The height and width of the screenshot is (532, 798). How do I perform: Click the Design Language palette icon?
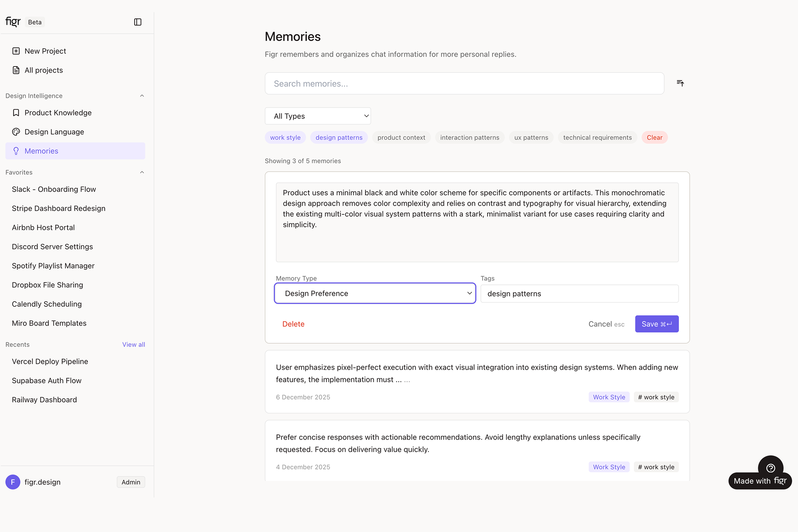click(16, 132)
